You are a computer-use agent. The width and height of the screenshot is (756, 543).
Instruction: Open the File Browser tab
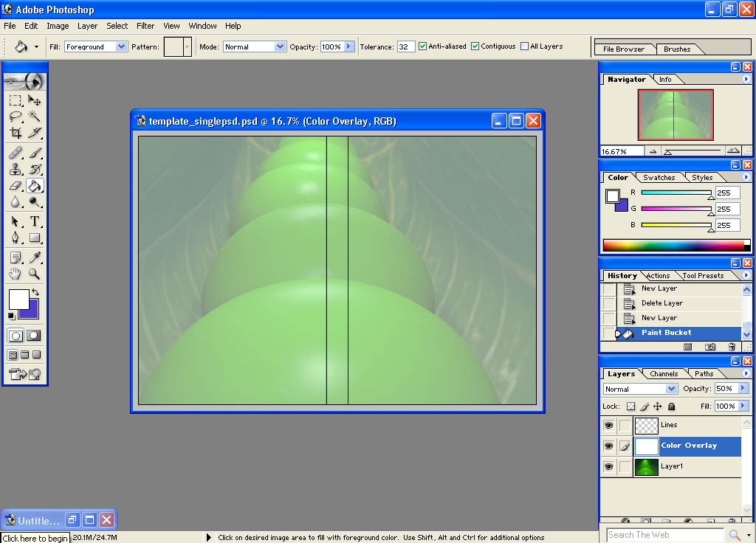pos(624,49)
